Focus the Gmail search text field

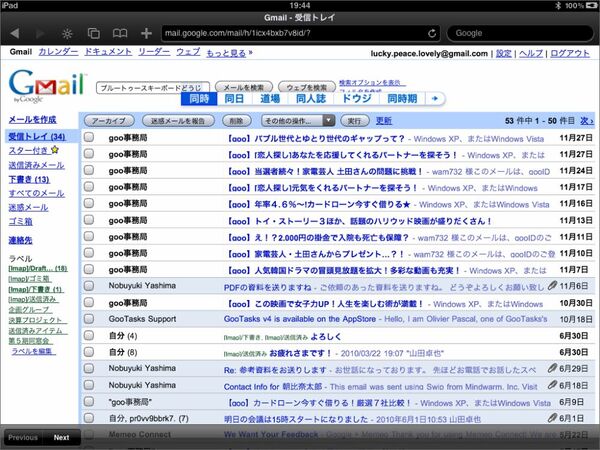point(153,88)
